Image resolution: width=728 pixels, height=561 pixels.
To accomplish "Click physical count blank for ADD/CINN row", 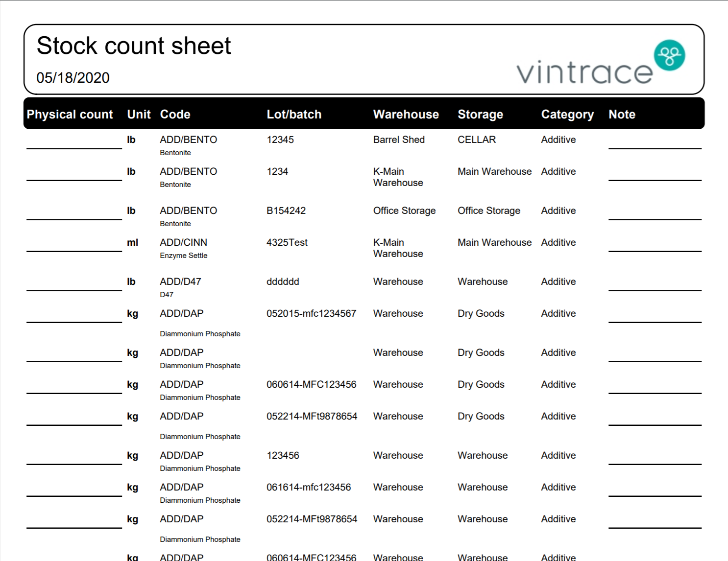I will click(74, 246).
